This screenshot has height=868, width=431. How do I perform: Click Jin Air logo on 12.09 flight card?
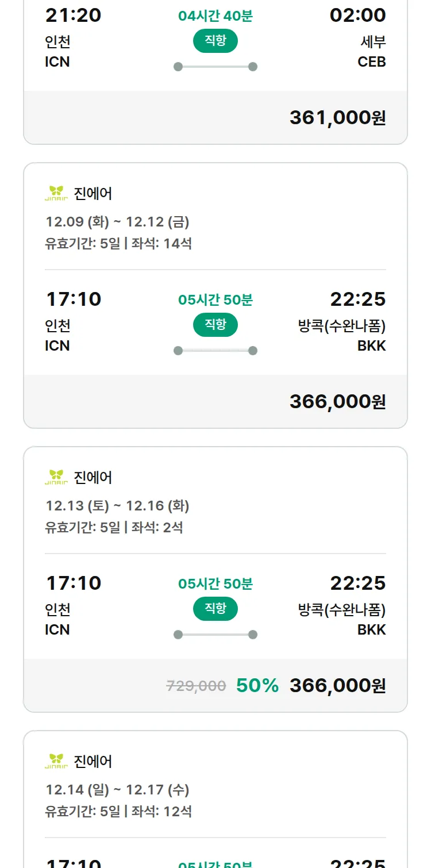[56, 194]
